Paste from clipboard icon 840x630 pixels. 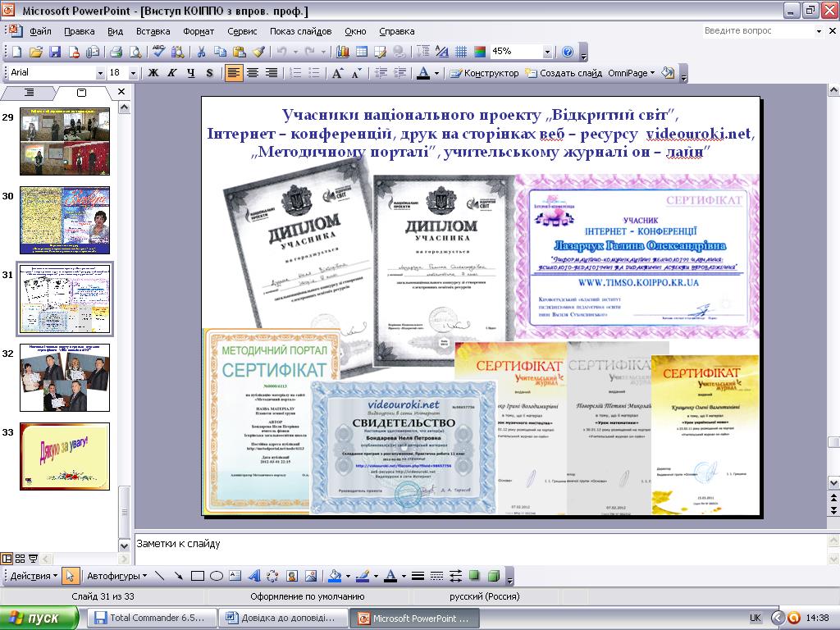click(x=240, y=52)
